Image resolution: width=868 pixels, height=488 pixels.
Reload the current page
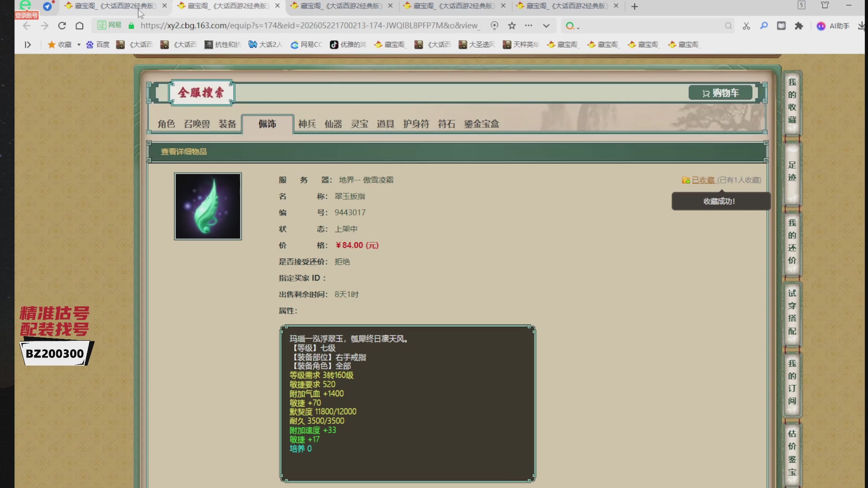click(x=62, y=26)
